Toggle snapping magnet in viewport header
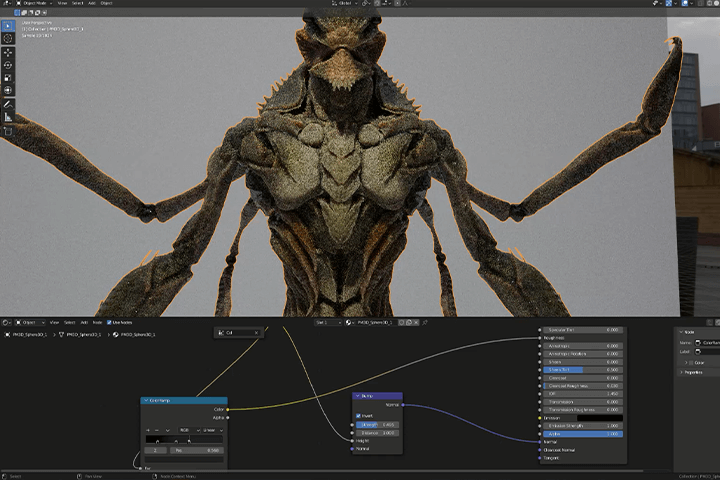The width and height of the screenshot is (720, 480). pyautogui.click(x=378, y=3)
